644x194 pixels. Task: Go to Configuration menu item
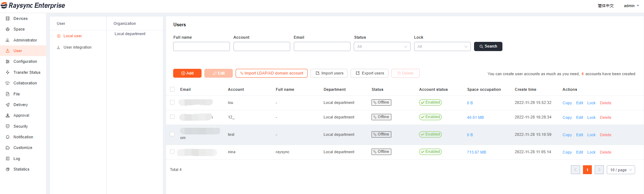(23, 61)
